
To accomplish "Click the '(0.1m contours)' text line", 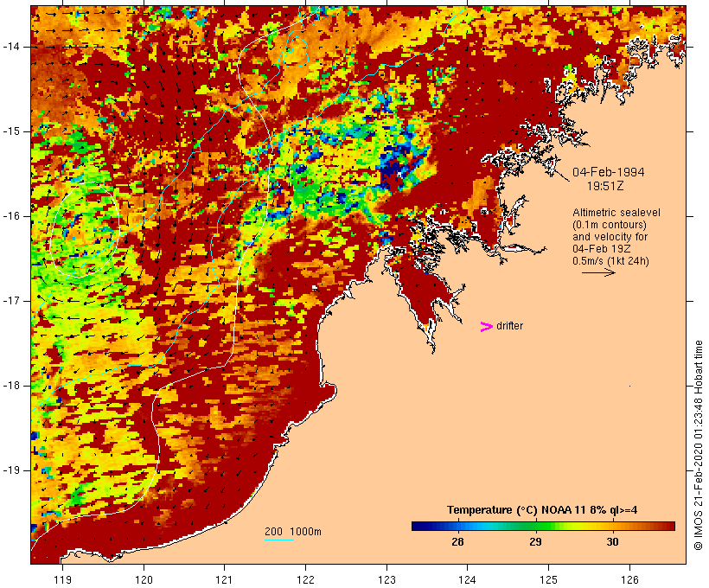I will click(610, 225).
